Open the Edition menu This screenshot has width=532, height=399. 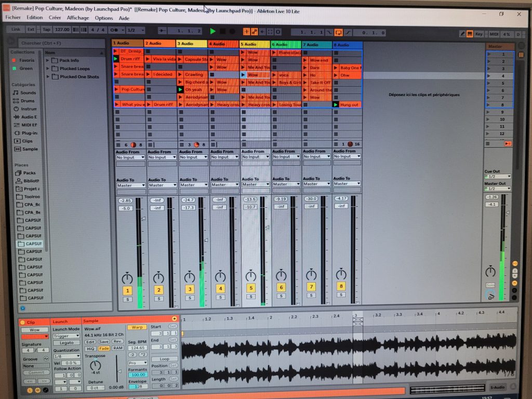pos(35,17)
